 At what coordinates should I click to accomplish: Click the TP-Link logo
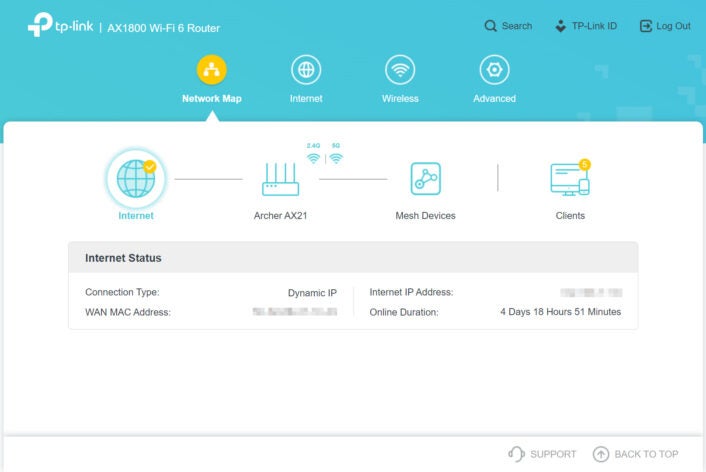(60, 25)
